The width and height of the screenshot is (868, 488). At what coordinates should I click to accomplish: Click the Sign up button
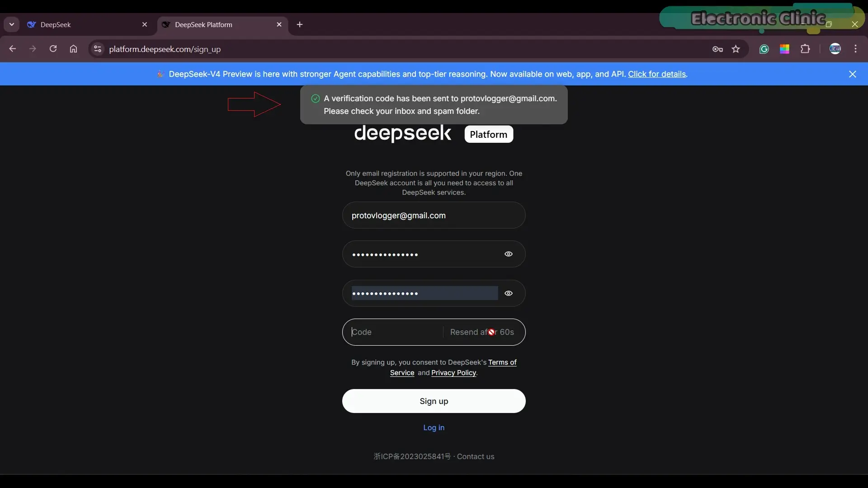[434, 401]
